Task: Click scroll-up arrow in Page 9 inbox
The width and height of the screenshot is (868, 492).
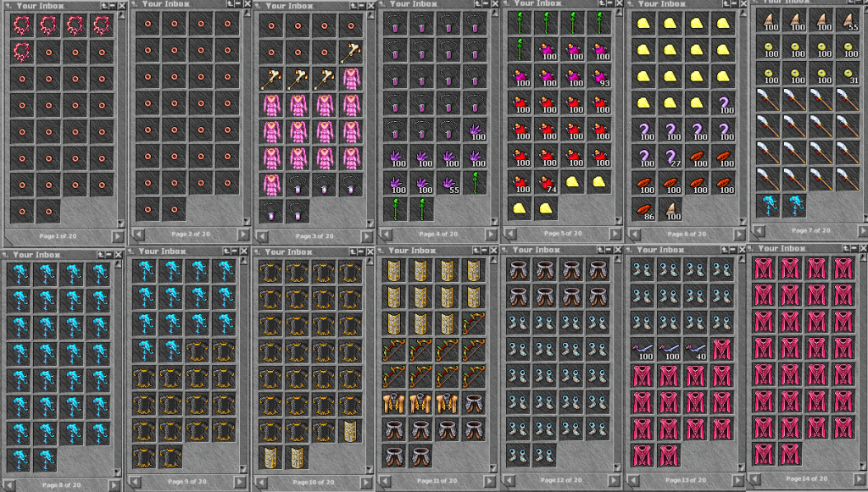Action: pos(243,262)
